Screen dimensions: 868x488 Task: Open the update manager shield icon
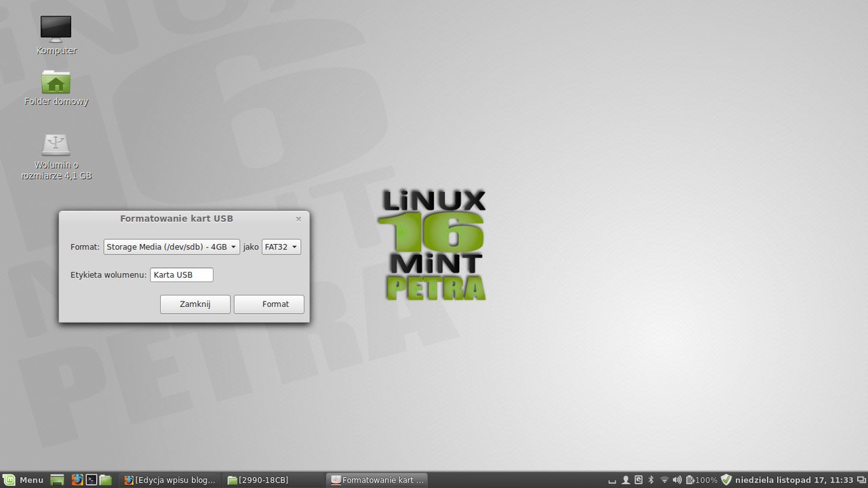(726, 480)
